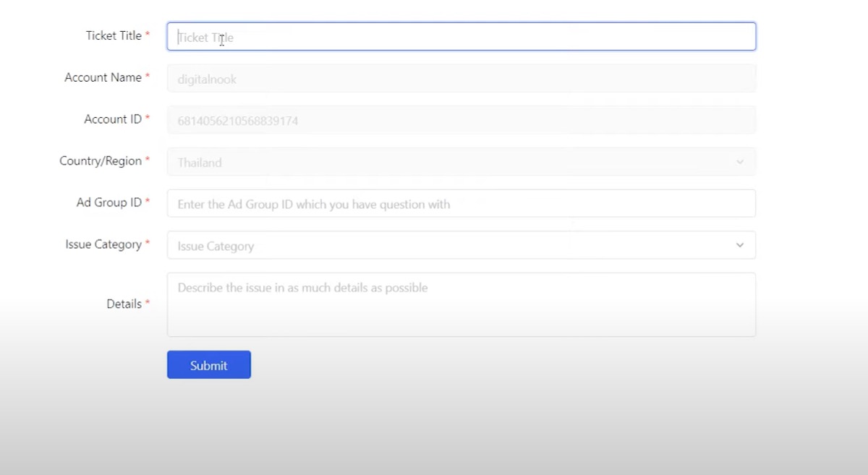Click the 'Ad Group ID' label text

(x=109, y=202)
